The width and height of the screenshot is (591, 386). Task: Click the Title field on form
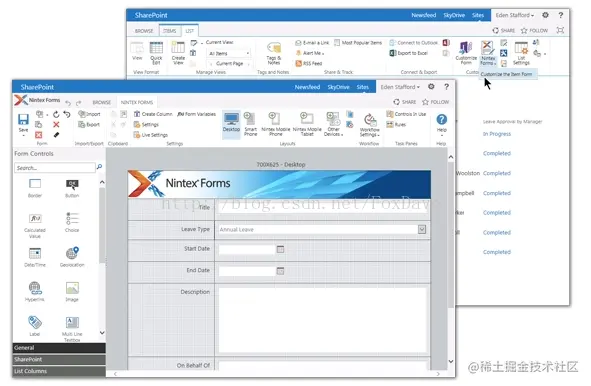tap(323, 208)
